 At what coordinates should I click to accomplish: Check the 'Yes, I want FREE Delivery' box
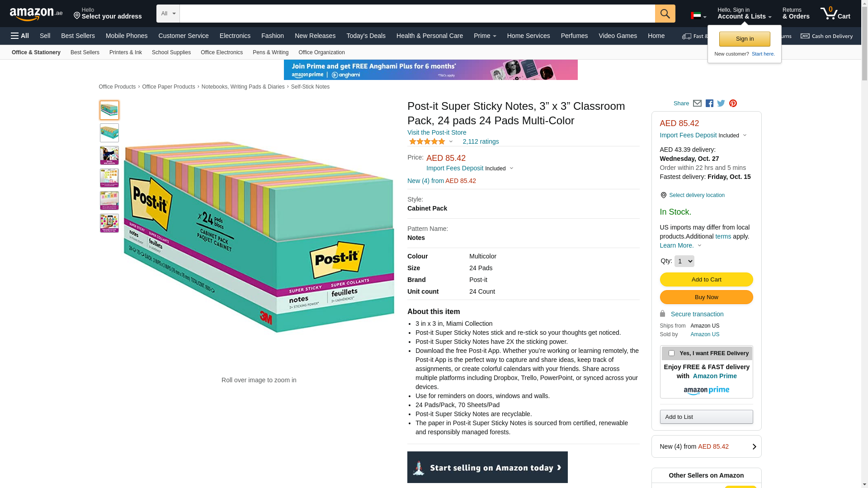[671, 353]
